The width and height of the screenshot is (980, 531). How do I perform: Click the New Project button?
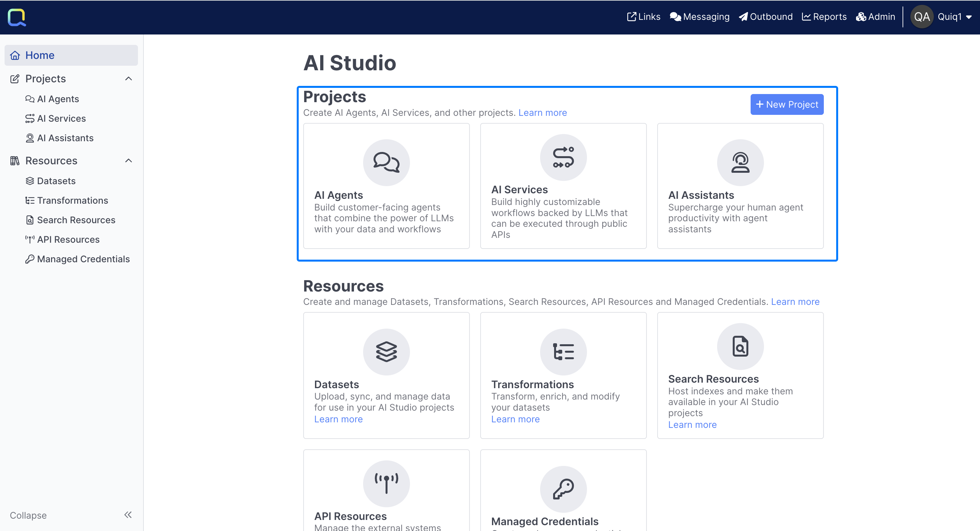(787, 104)
